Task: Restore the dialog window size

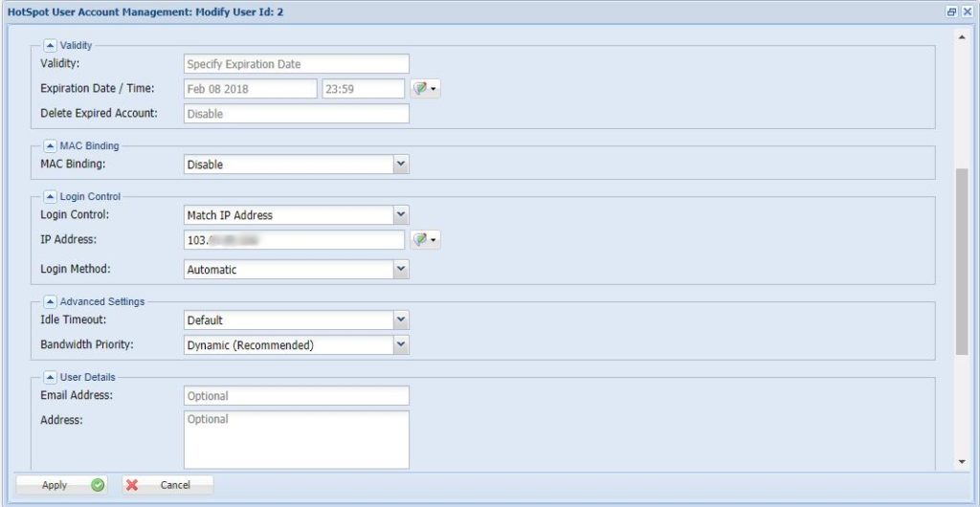Action: click(952, 11)
